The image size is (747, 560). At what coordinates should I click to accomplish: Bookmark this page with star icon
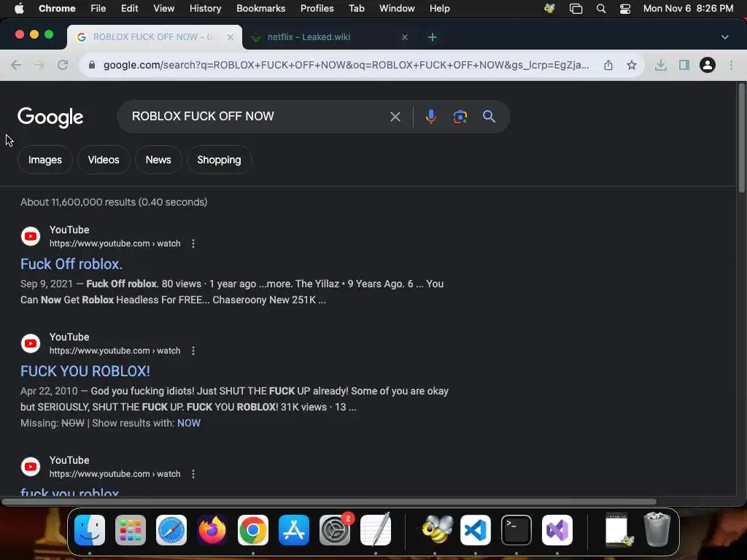click(631, 65)
